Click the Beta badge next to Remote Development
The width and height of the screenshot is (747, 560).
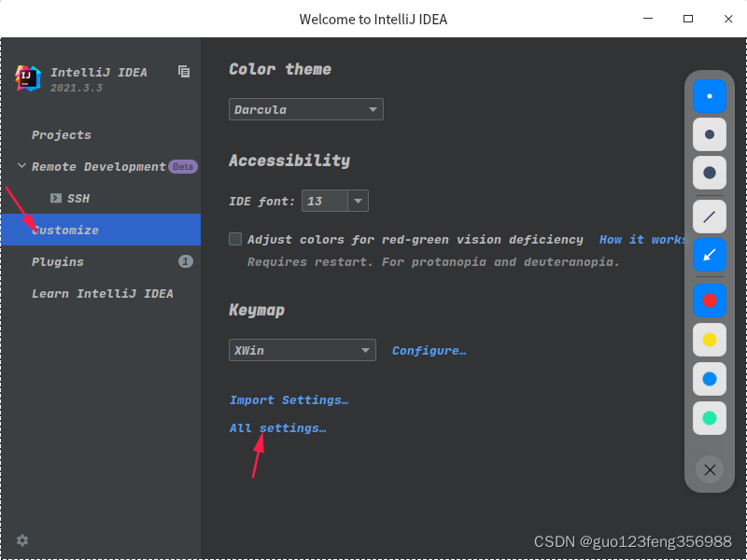[183, 167]
